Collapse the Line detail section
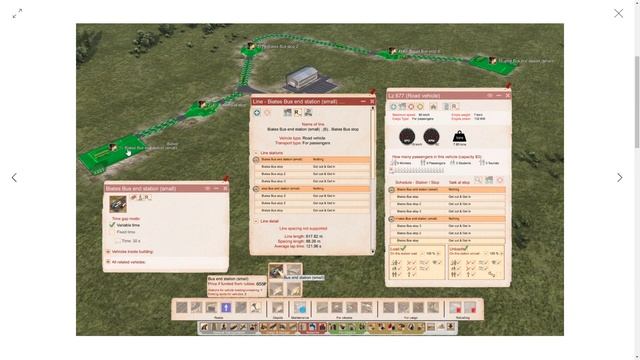This screenshot has width=640, height=360. (256, 221)
